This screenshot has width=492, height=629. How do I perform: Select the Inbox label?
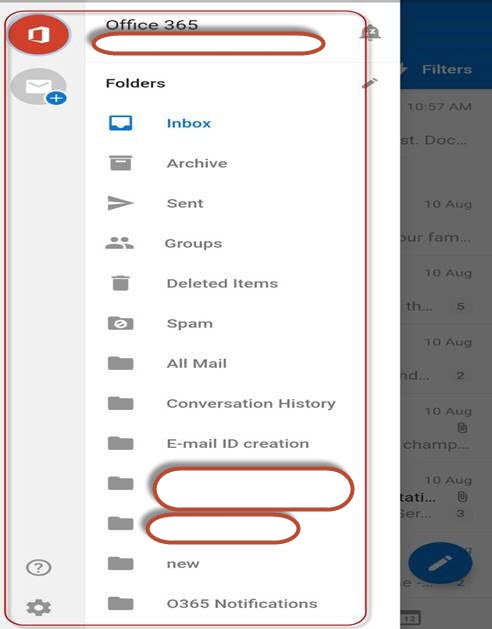(189, 123)
